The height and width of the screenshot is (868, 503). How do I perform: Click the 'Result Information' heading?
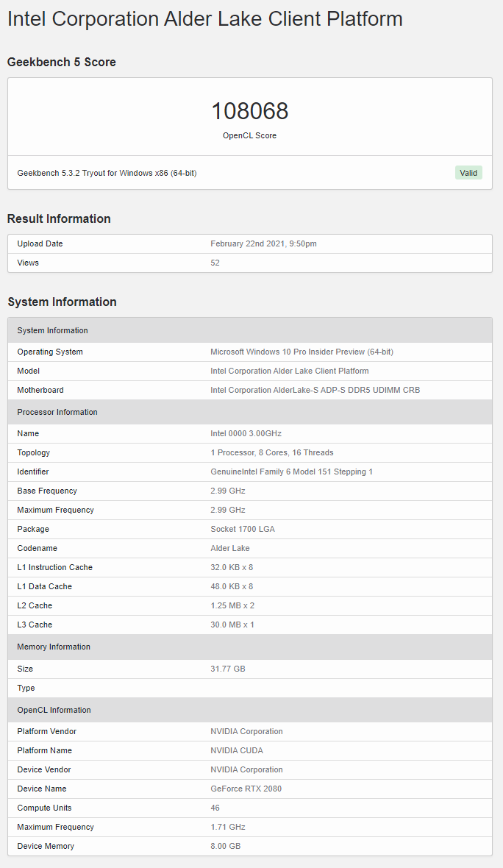(x=59, y=218)
